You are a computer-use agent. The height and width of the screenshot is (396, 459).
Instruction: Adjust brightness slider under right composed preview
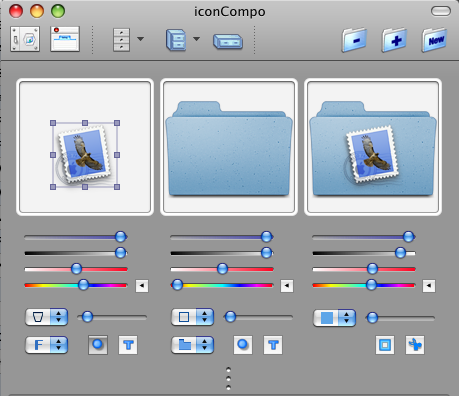point(364,253)
